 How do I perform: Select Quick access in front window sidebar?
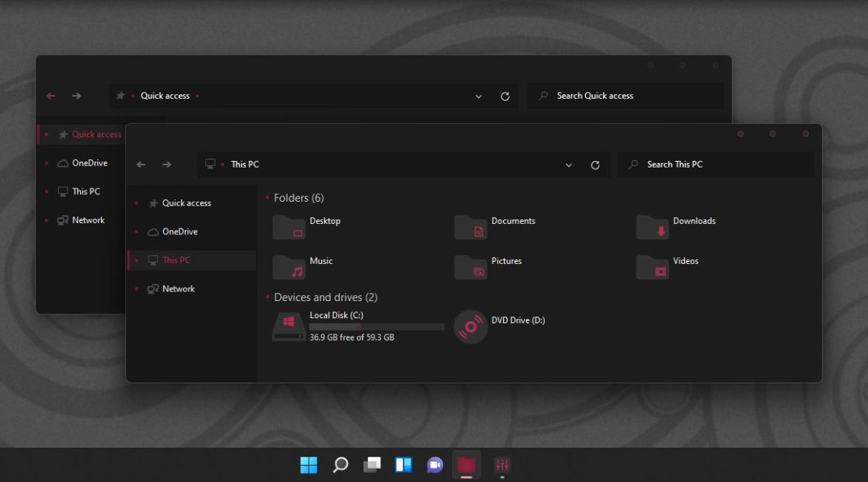point(186,203)
